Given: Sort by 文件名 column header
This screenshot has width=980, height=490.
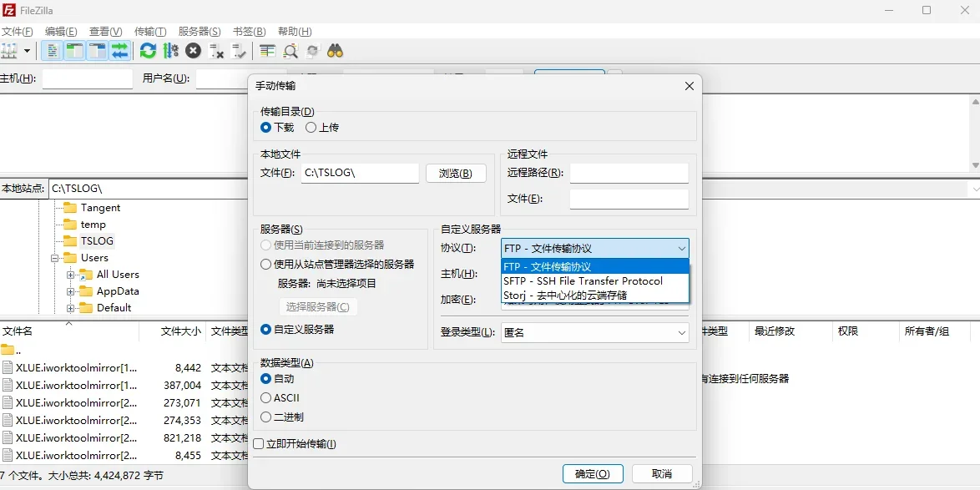Looking at the screenshot, I should tap(68, 331).
